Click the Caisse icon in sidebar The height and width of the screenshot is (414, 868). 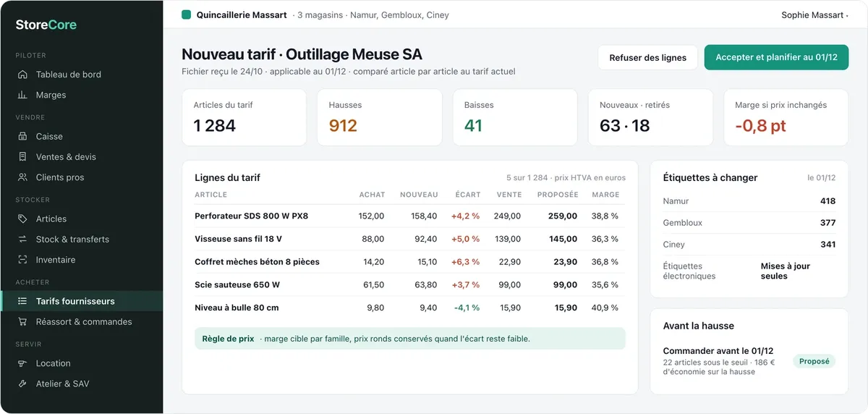(x=22, y=136)
